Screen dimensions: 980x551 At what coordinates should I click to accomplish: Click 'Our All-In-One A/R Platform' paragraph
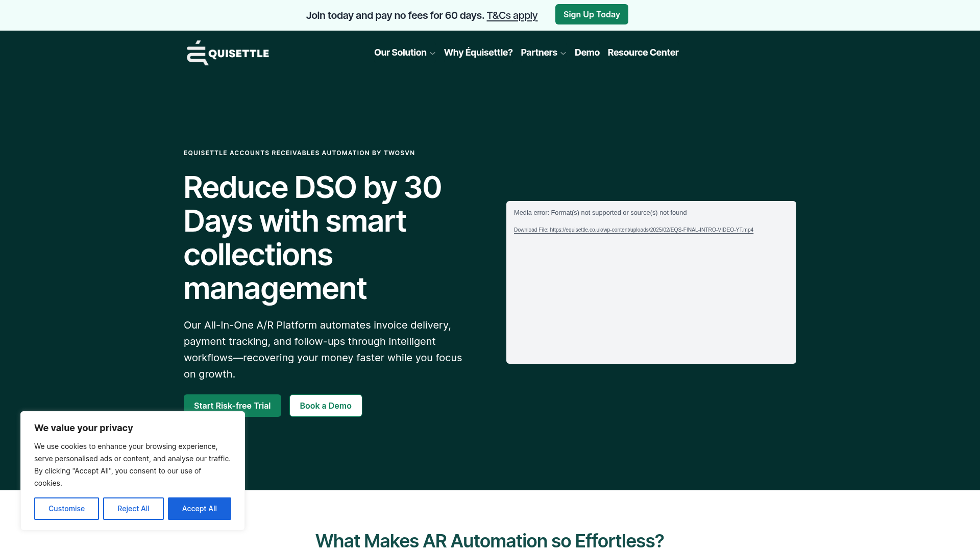point(323,349)
